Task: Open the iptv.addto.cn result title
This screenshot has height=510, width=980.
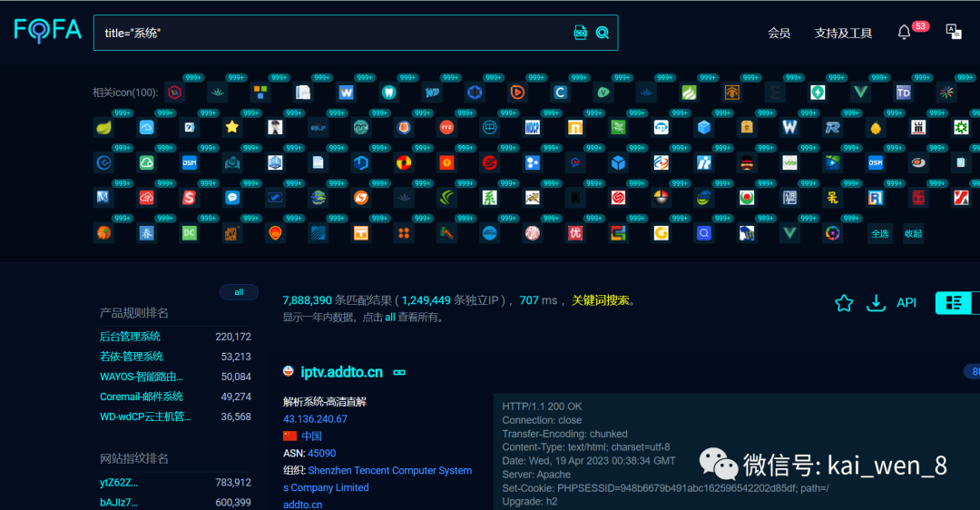Action: [x=341, y=372]
